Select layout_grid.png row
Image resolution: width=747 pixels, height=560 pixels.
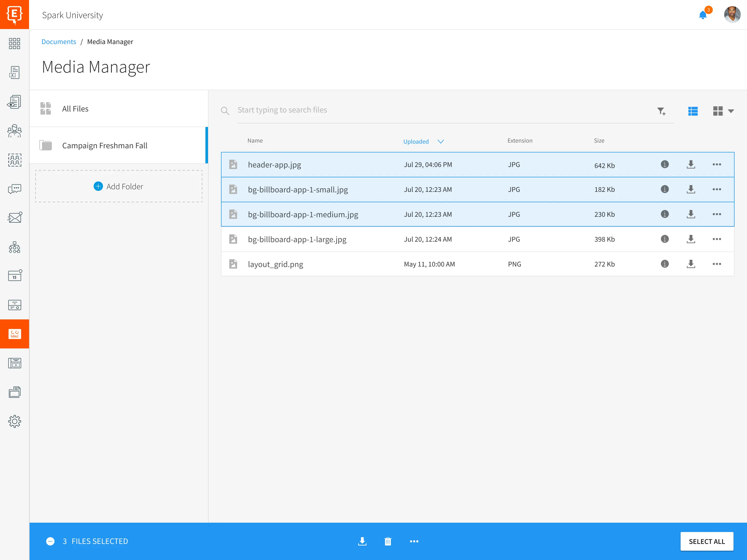[x=478, y=264]
